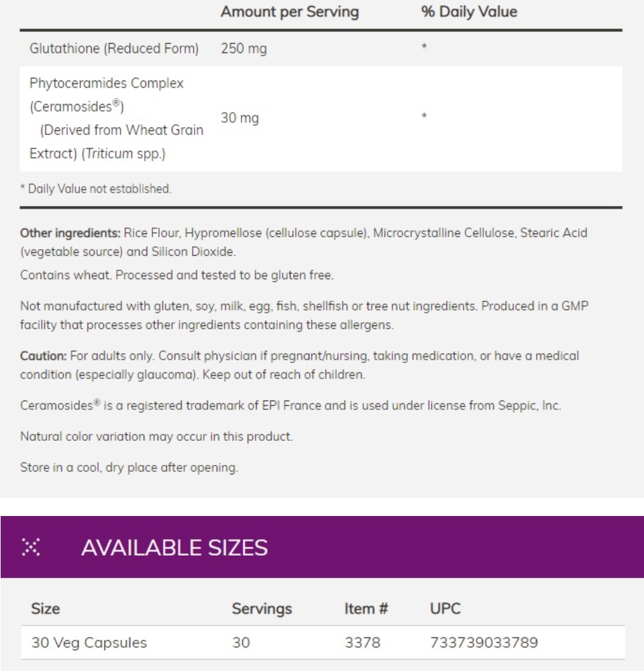Click the UPC column header
The image size is (644, 671).
coord(445,609)
